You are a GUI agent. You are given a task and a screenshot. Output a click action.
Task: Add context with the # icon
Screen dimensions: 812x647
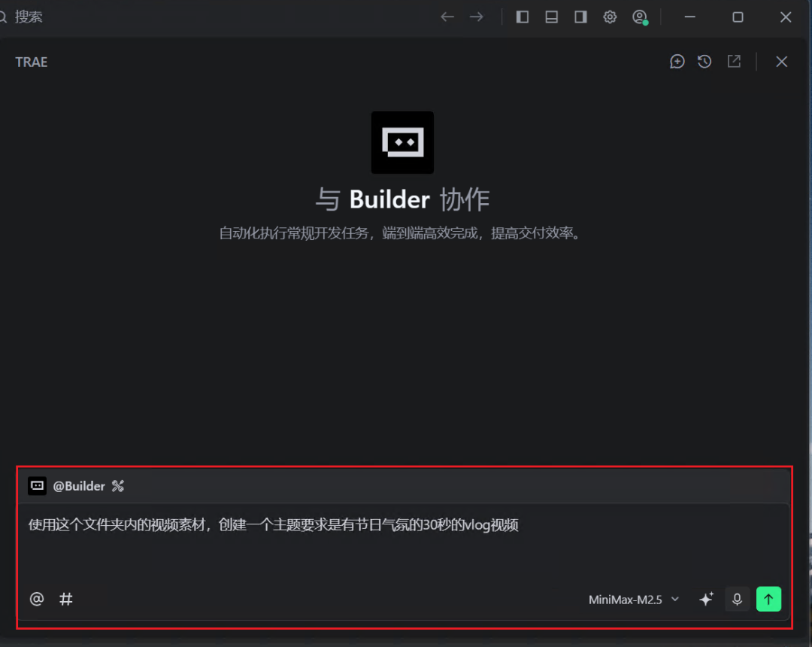point(66,599)
